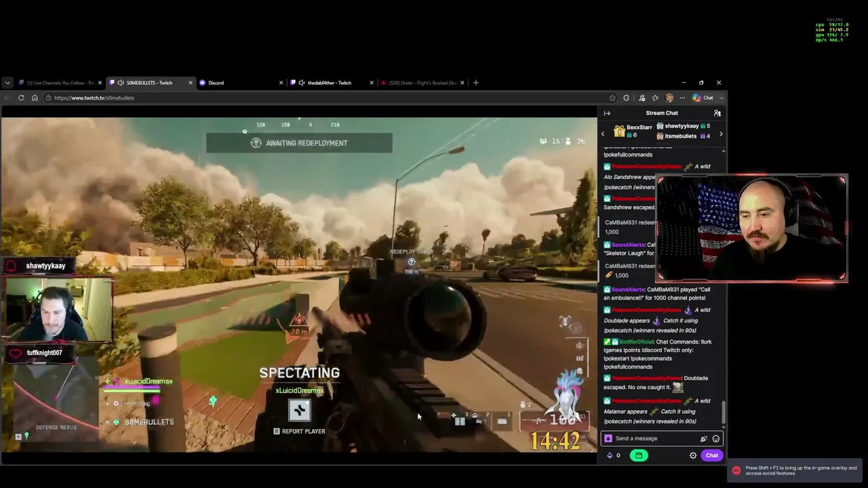The height and width of the screenshot is (488, 868).
Task: Close the Discord tab
Action: (281, 83)
